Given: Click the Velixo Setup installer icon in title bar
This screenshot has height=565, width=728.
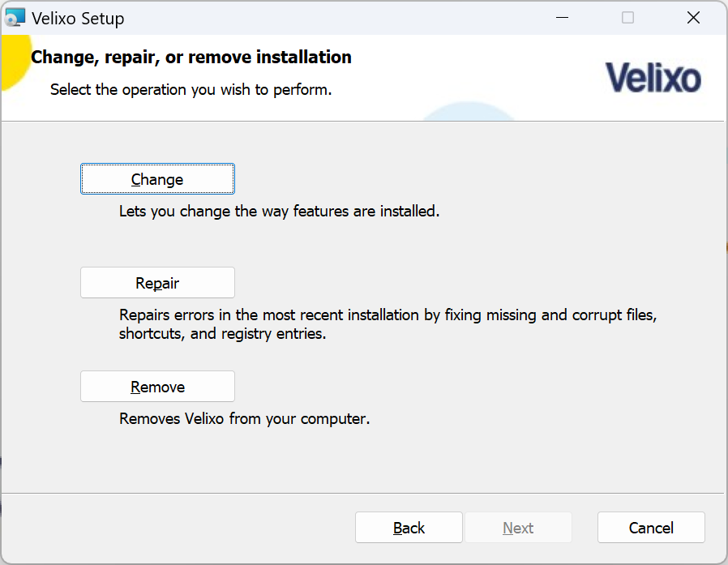Looking at the screenshot, I should tap(15, 18).
